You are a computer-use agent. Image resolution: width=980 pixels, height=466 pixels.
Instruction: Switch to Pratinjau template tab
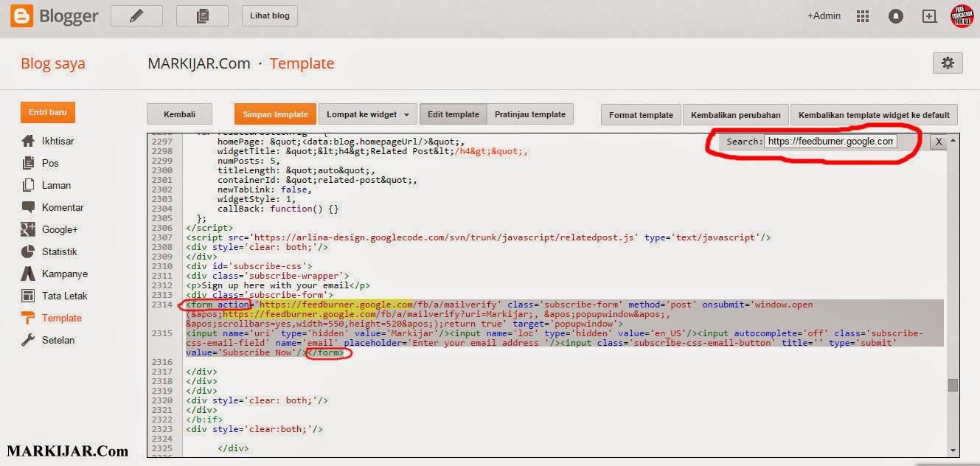click(x=530, y=114)
